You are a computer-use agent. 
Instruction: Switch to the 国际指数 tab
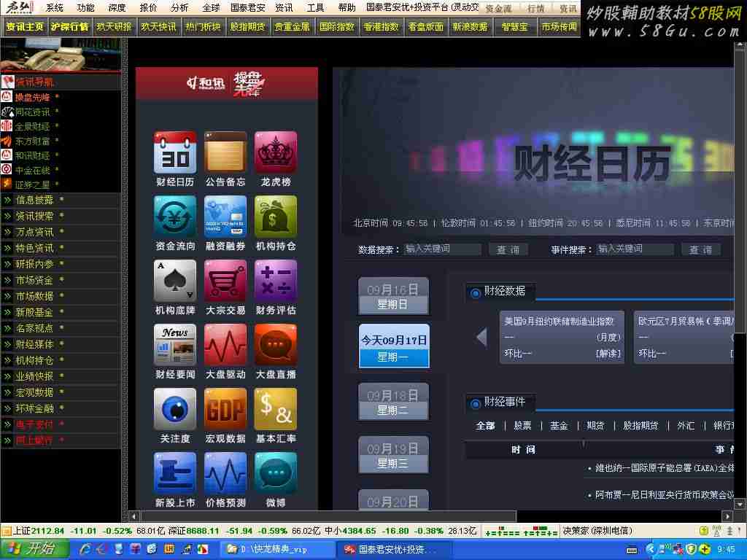[x=337, y=27]
